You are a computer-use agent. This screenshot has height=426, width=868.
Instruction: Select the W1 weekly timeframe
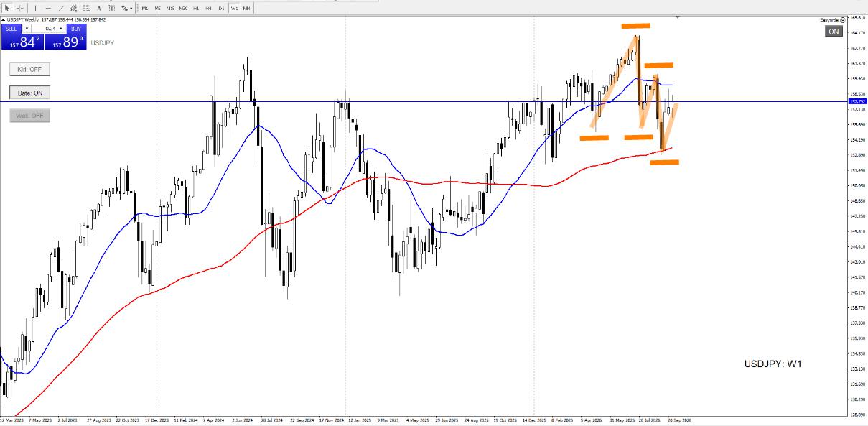(x=234, y=8)
